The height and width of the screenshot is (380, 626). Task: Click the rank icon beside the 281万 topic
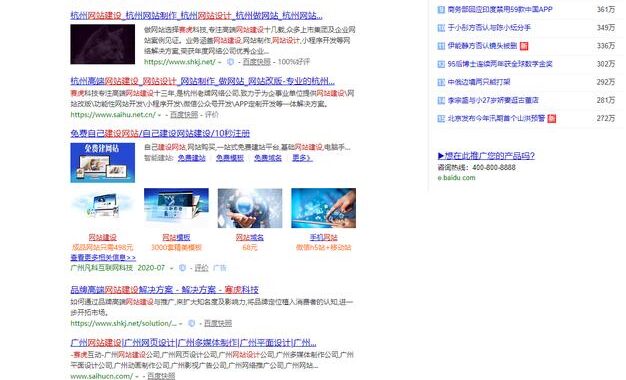point(441,101)
